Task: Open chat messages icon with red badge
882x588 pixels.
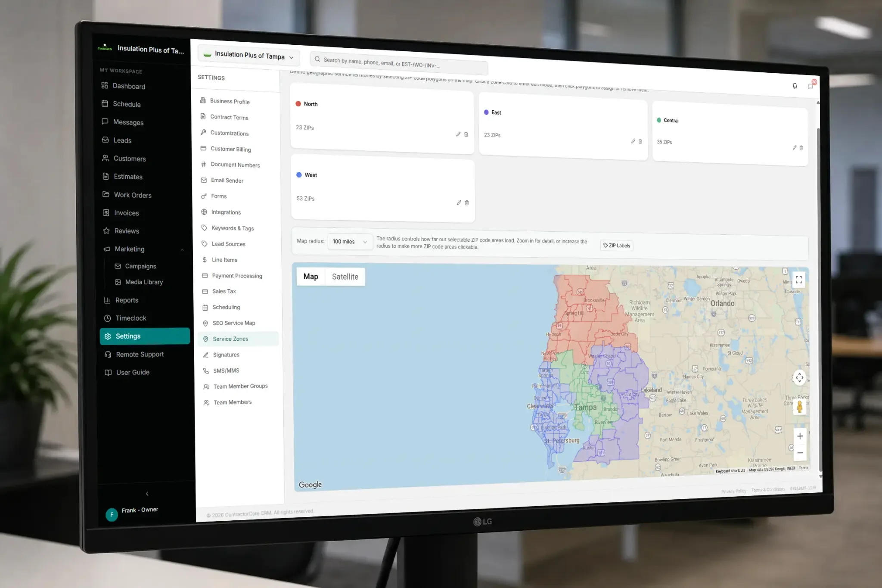Action: (811, 85)
